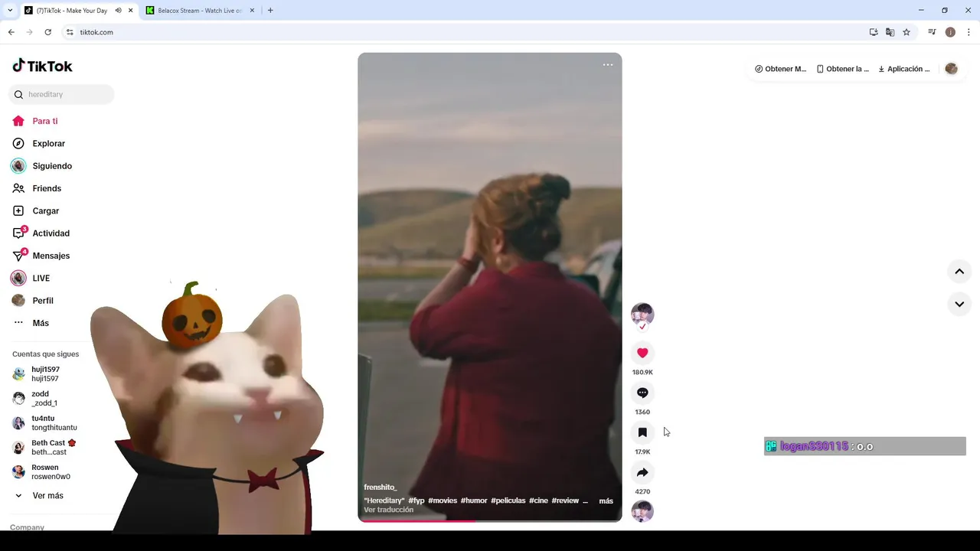
Task: Close the Belacox Stream tab
Action: point(252,11)
